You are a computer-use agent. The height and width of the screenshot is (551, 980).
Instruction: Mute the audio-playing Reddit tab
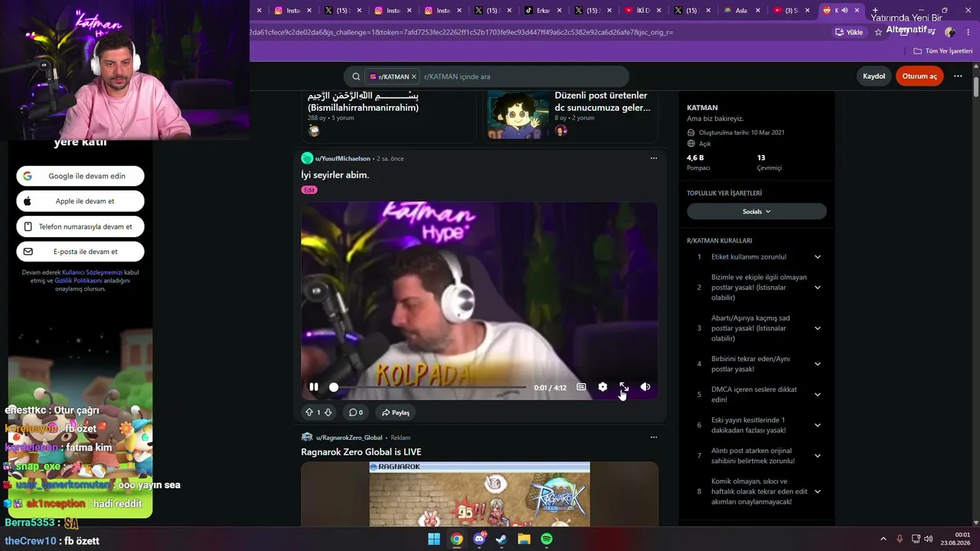844,11
